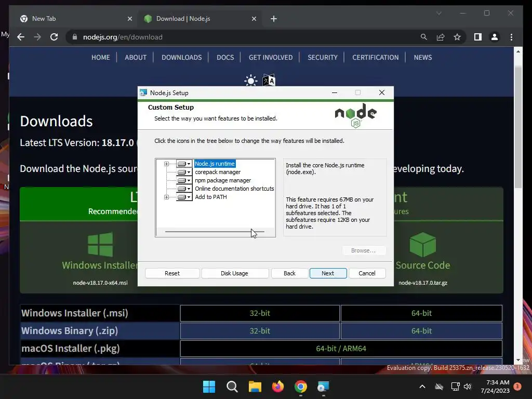Screen dimensions: 532x399
Task: Download 32-bit Windows Installer (.msi)
Action: [x=260, y=313]
